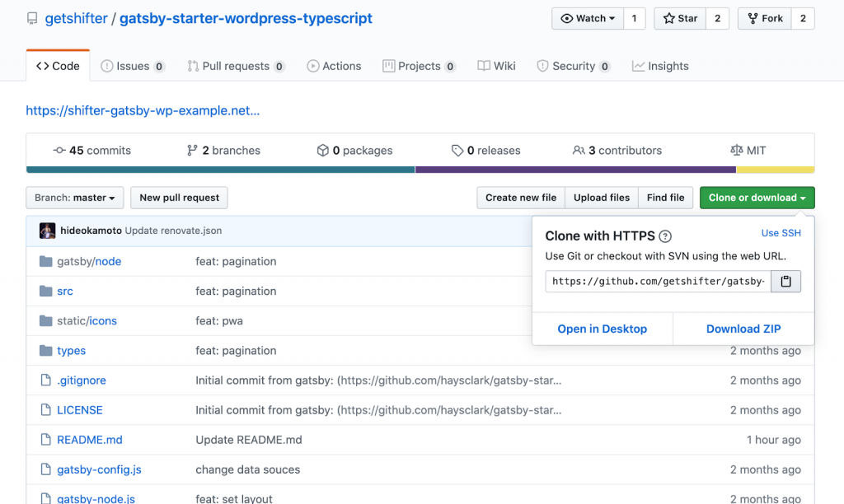Open the types folder
This screenshot has height=504, width=844.
[72, 351]
